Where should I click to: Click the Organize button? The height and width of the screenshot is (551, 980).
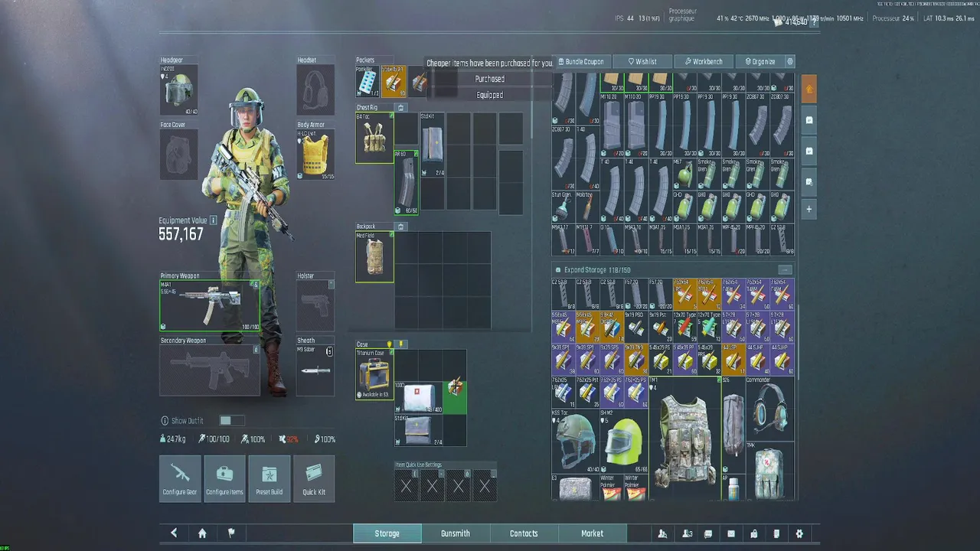pyautogui.click(x=759, y=61)
